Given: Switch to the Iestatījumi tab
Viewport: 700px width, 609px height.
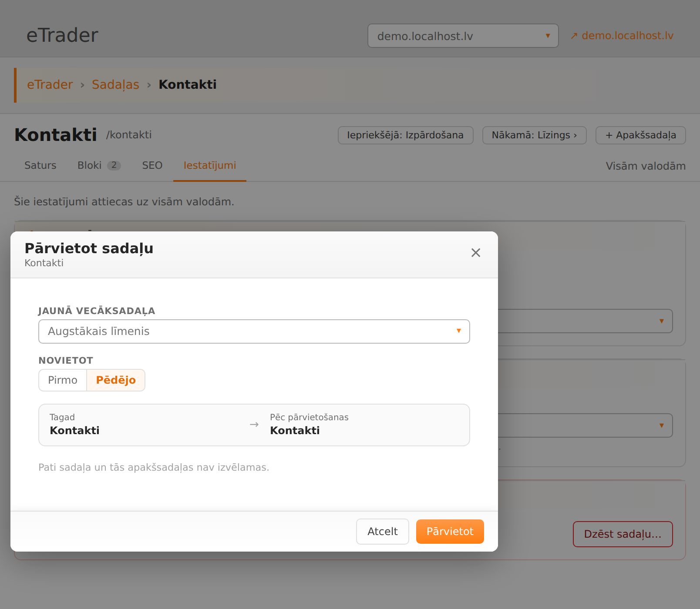Looking at the screenshot, I should (210, 165).
